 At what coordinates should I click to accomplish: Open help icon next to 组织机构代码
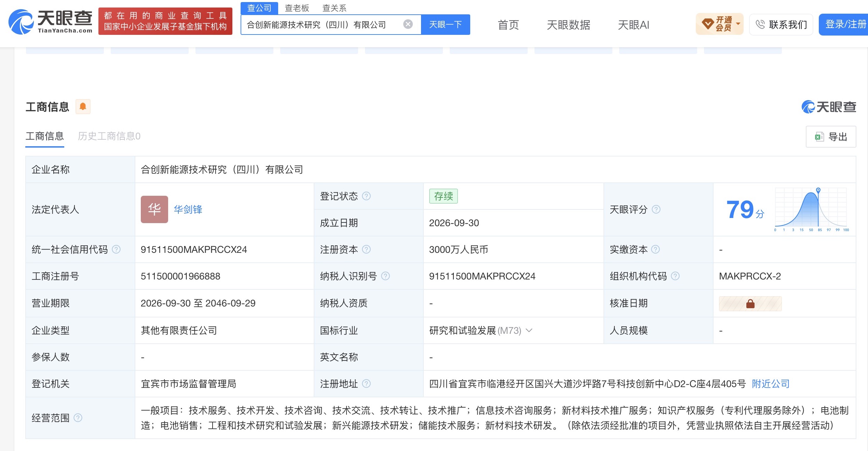(675, 276)
